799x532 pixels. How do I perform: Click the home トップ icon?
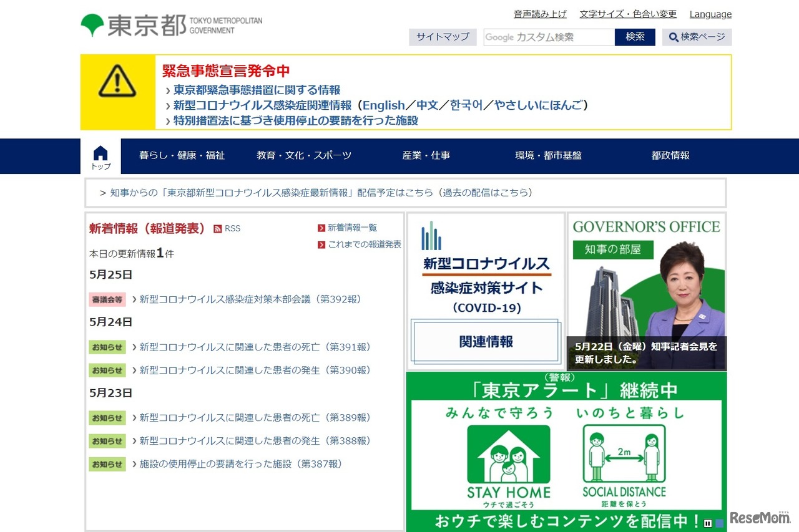coord(100,157)
